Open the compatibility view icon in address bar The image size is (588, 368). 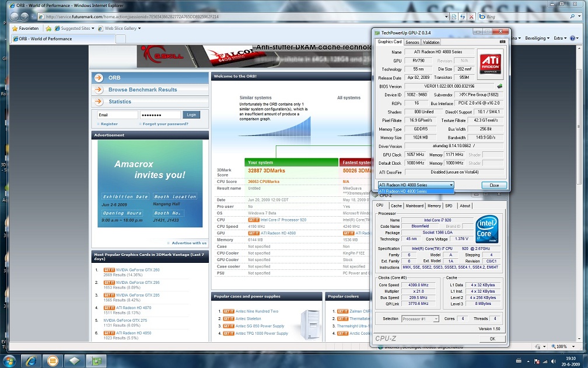tap(454, 16)
